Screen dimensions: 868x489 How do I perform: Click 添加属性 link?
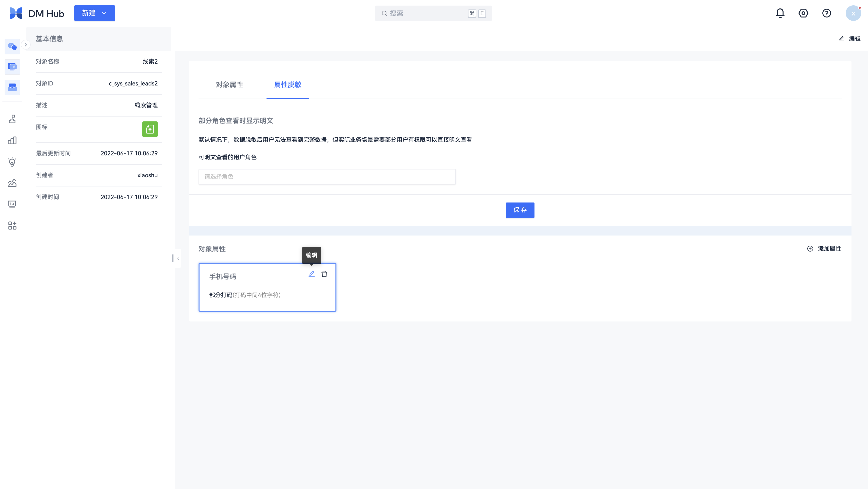click(x=824, y=249)
